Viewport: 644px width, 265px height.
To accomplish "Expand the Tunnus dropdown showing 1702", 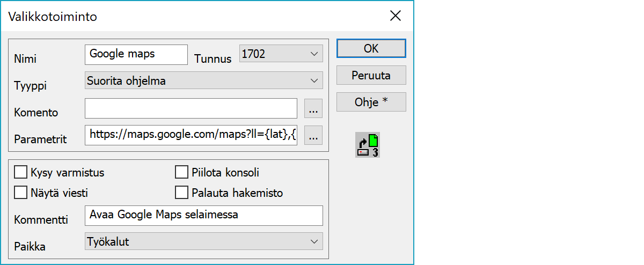I will point(280,54).
